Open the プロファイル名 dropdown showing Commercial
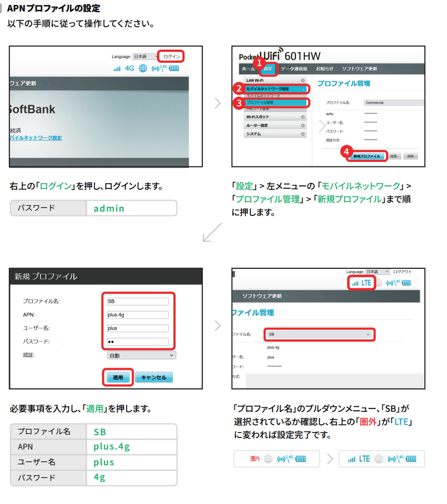 click(x=394, y=103)
